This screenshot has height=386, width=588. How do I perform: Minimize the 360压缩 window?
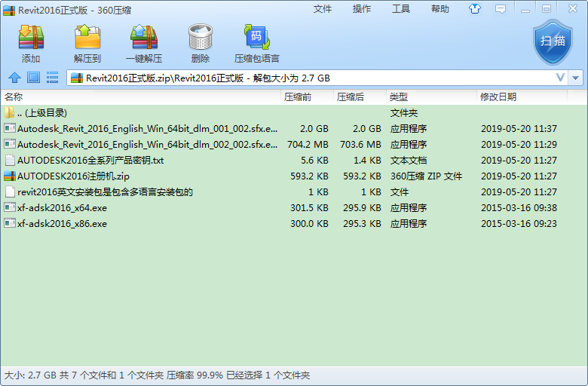[x=525, y=9]
